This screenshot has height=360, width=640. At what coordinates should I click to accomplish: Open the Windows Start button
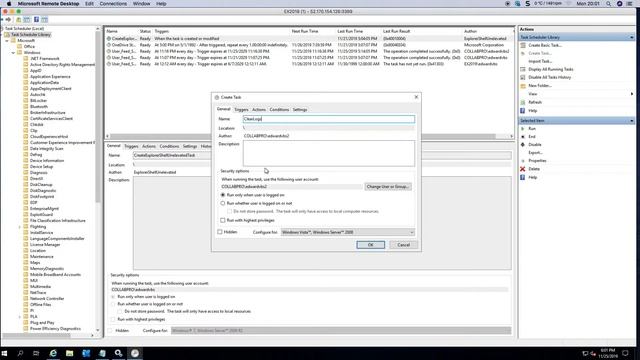click(x=4, y=353)
